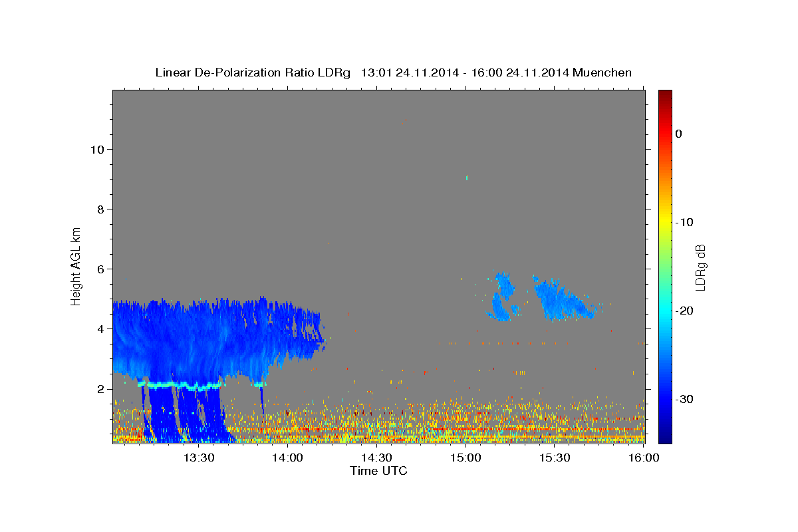Click the height tick label 6
Viewport: 798px width, 532px height.
click(x=100, y=269)
